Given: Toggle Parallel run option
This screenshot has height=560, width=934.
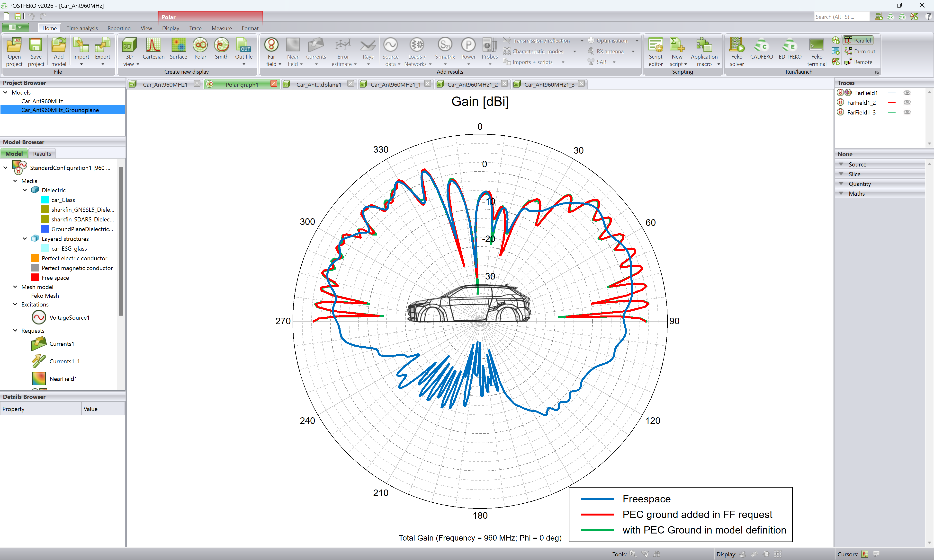Looking at the screenshot, I should pyautogui.click(x=858, y=40).
